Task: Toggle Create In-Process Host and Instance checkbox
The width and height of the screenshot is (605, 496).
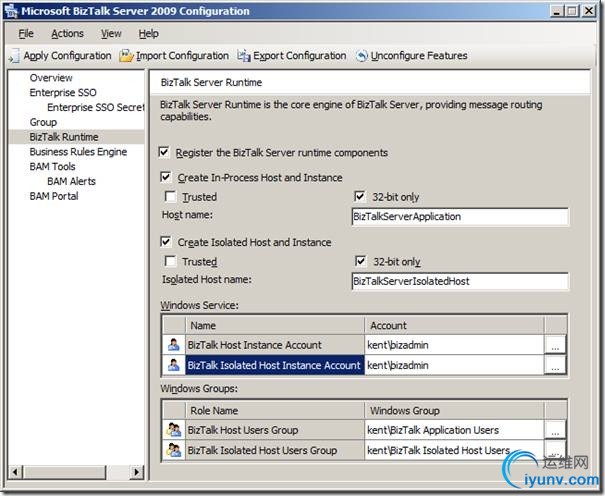Action: click(166, 177)
